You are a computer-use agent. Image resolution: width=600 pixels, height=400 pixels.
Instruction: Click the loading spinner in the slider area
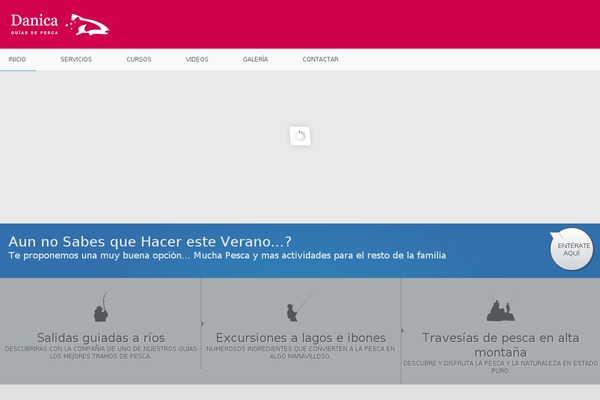[300, 136]
